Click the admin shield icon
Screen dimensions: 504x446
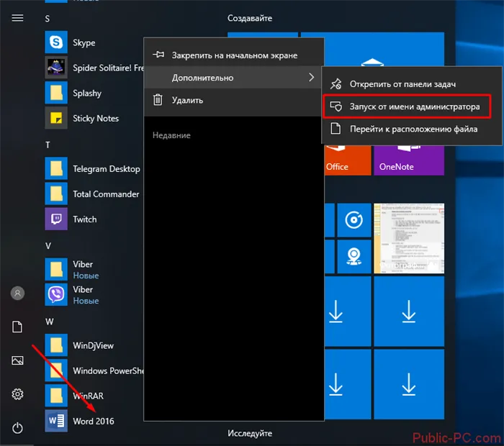click(336, 106)
